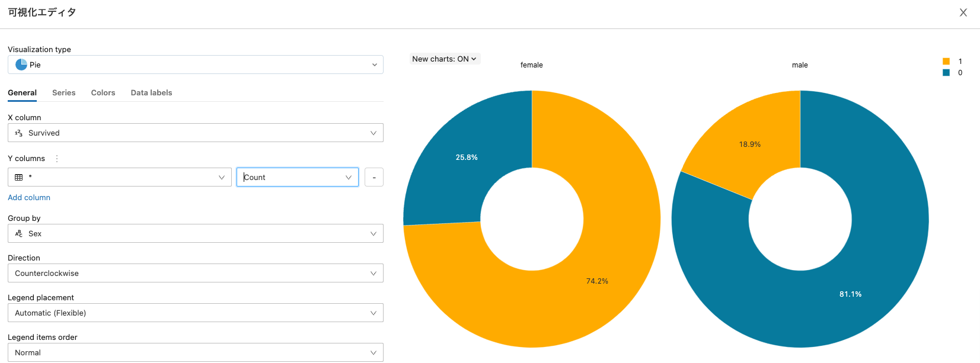Screen dimensions: 980x363
Task: Click the blue legend swatch for 0
Action: tap(946, 73)
